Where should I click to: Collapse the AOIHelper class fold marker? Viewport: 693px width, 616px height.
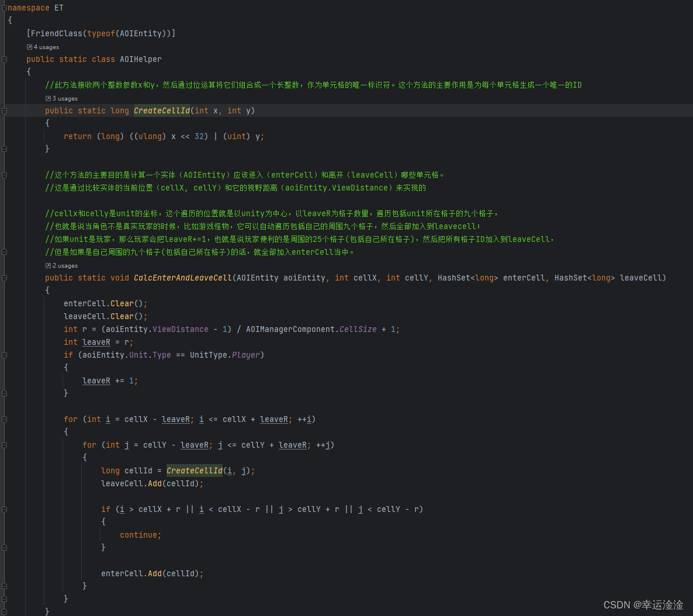pos(4,59)
